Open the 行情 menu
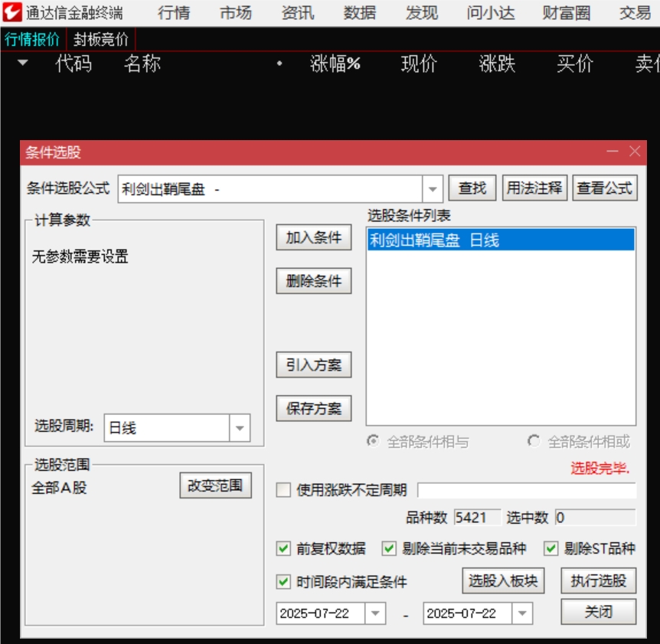The height and width of the screenshot is (644, 660). [174, 12]
